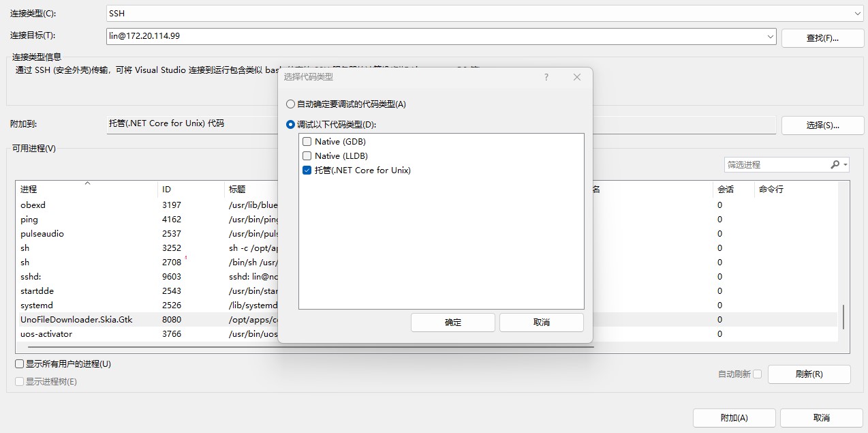Enable the 自动刷新 checkbox
Screen dimensions: 868x433
click(x=756, y=374)
